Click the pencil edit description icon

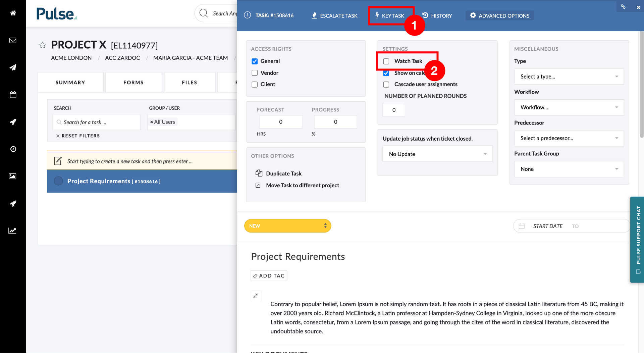pyautogui.click(x=256, y=296)
